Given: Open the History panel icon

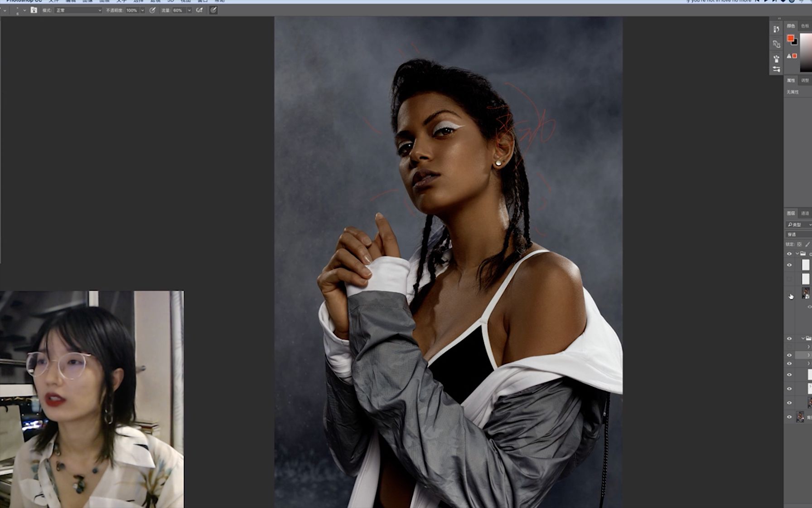Looking at the screenshot, I should click(x=776, y=29).
